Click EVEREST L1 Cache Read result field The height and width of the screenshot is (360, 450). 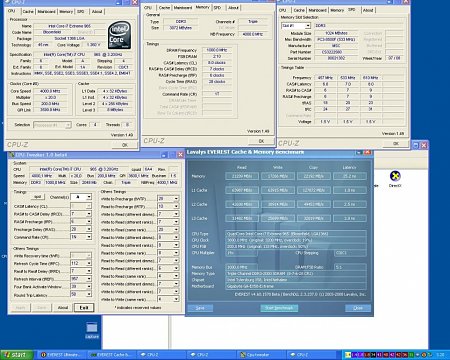click(242, 190)
